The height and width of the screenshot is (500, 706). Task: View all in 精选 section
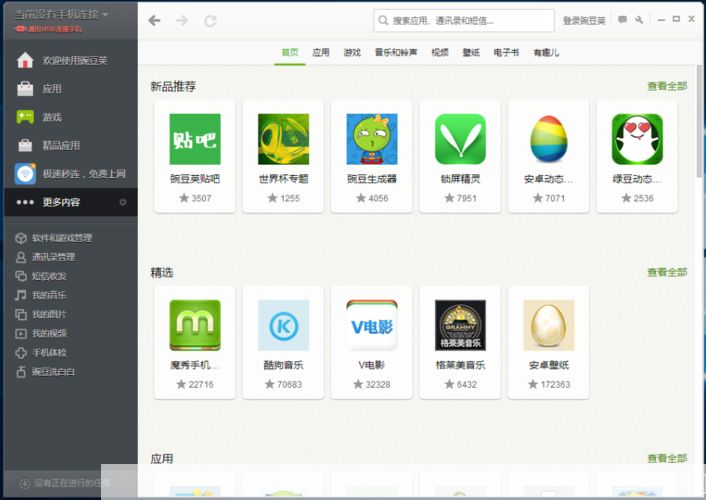667,272
